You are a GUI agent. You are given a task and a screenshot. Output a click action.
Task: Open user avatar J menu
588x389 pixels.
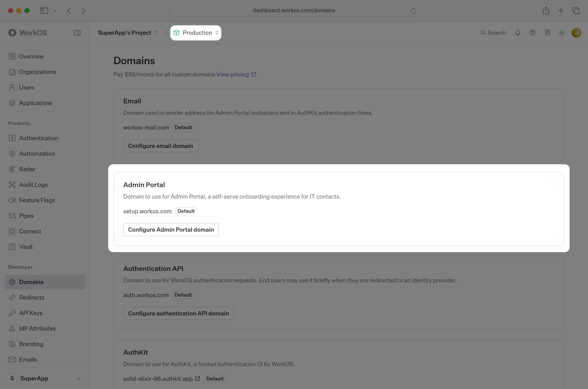(x=577, y=33)
